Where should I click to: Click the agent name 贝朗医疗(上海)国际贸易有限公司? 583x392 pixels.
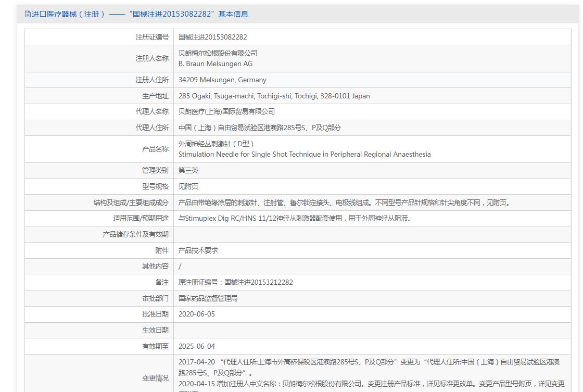click(226, 111)
